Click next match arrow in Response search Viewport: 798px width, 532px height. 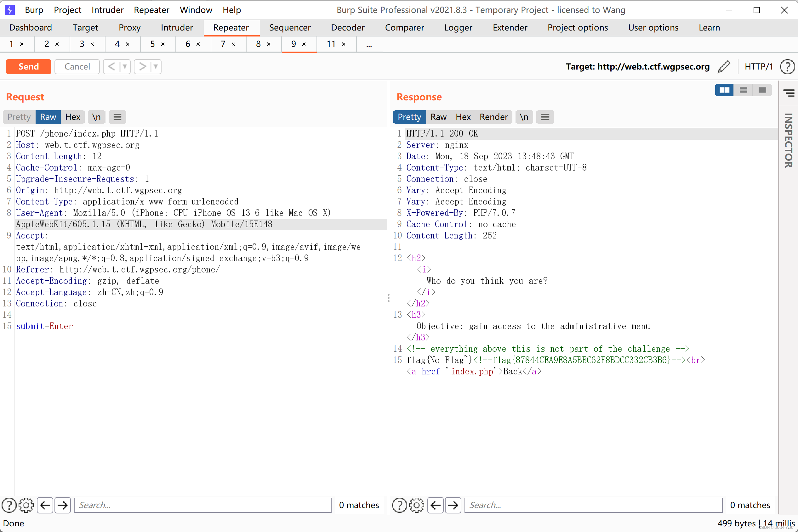453,505
